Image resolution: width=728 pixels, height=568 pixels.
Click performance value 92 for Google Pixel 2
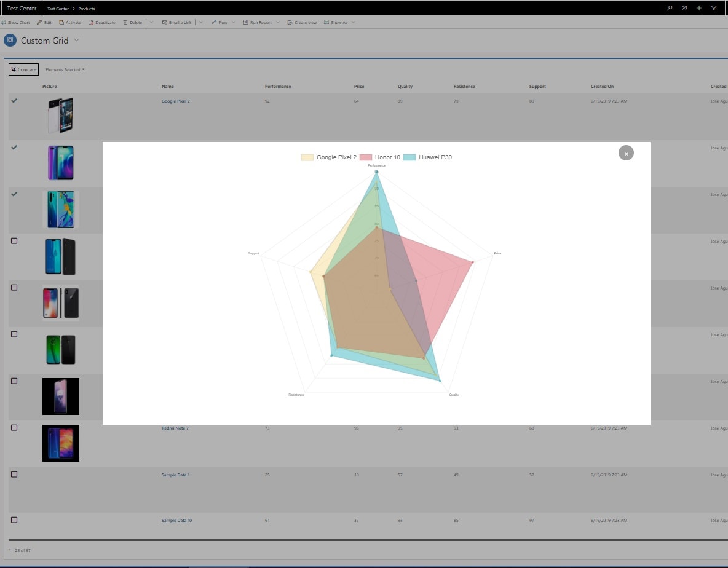pos(267,101)
